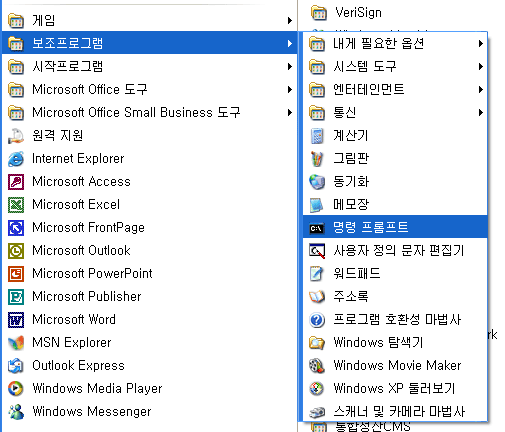Click the Windows Movie Maker icon
The width and height of the screenshot is (505, 432).
coord(317,366)
